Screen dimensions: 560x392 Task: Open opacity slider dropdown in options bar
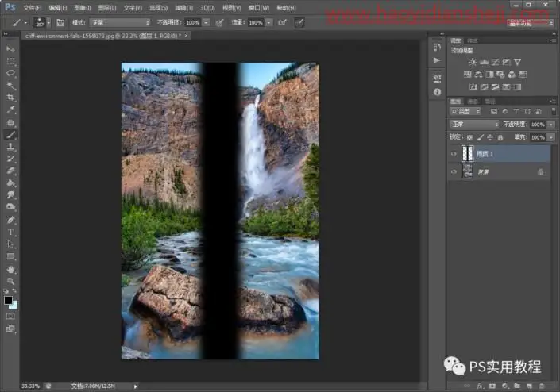206,22
